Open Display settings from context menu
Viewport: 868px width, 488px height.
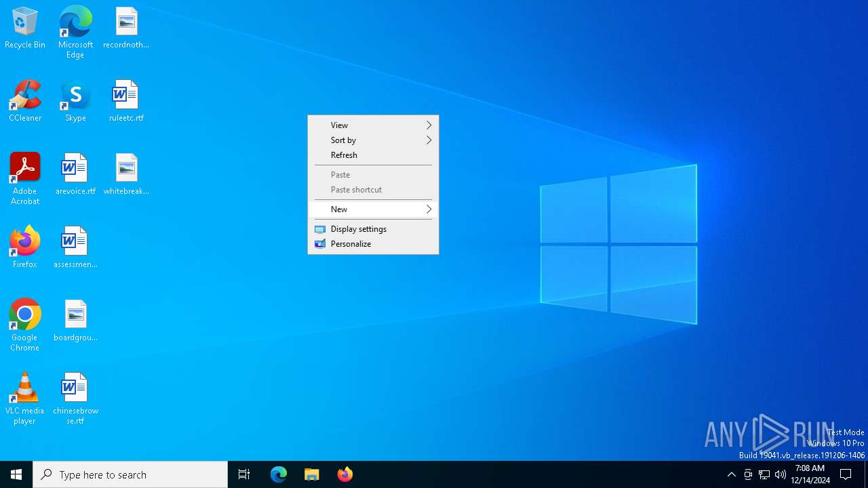tap(373, 229)
